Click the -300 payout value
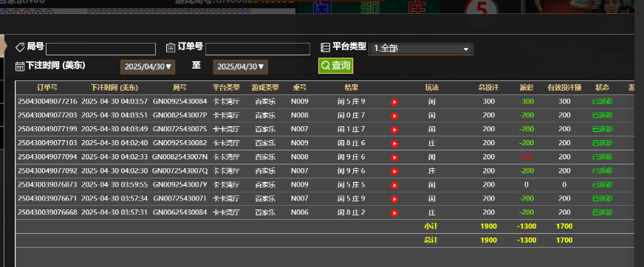The image size is (644, 267). tap(527, 101)
